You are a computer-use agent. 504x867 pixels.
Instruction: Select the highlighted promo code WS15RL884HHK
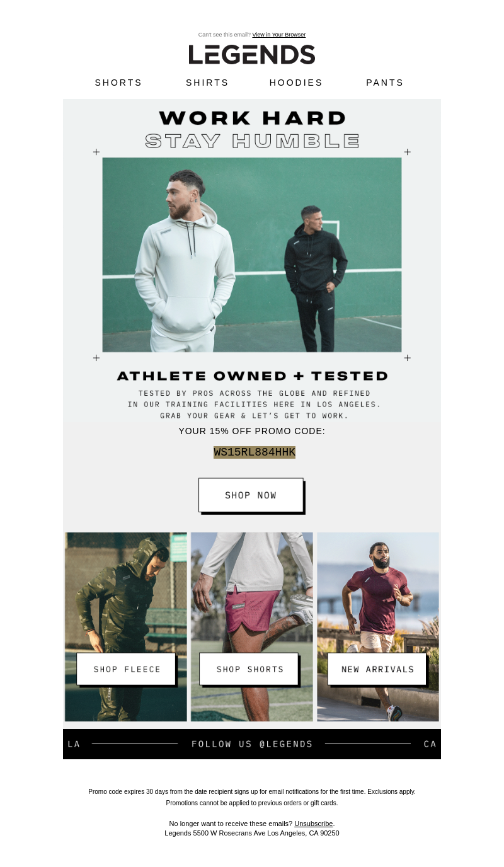[x=255, y=452]
